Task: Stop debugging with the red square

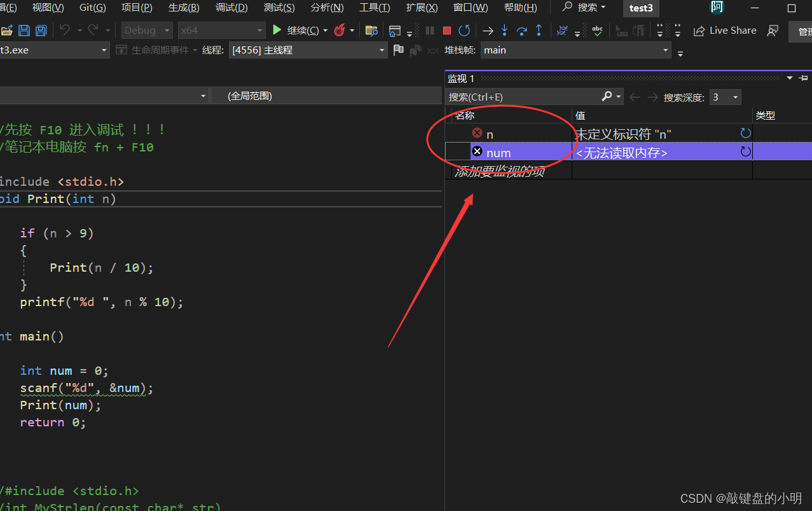Action: tap(447, 31)
